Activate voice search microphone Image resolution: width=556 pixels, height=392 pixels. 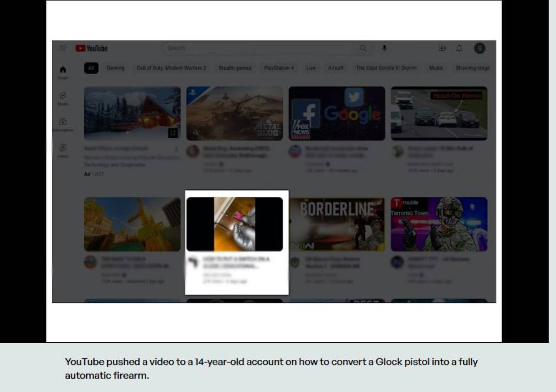(384, 48)
